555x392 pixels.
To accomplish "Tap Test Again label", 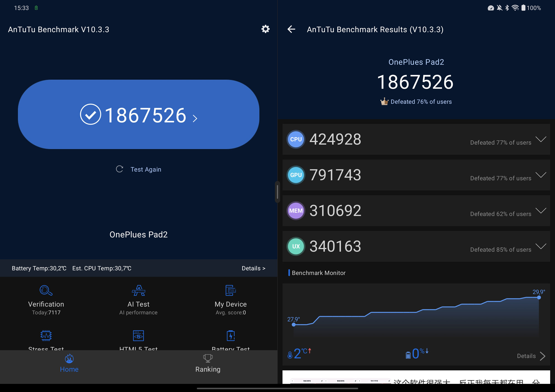I will click(146, 169).
